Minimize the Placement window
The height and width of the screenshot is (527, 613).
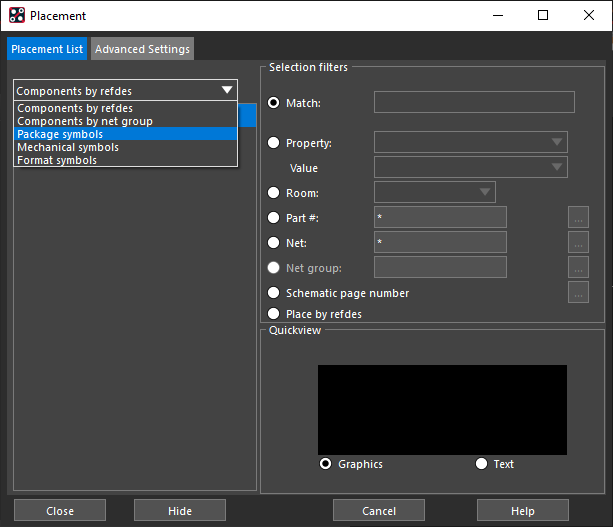[x=498, y=15]
